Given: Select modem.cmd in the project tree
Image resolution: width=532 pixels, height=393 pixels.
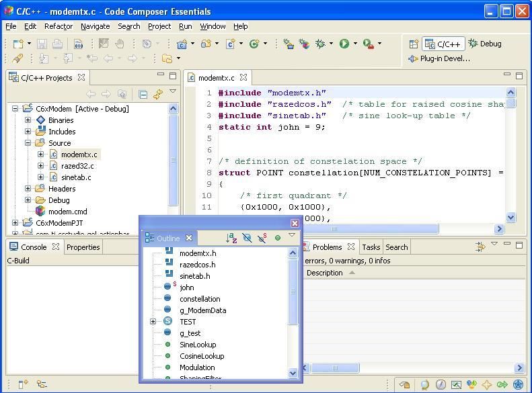Looking at the screenshot, I should (x=67, y=212).
